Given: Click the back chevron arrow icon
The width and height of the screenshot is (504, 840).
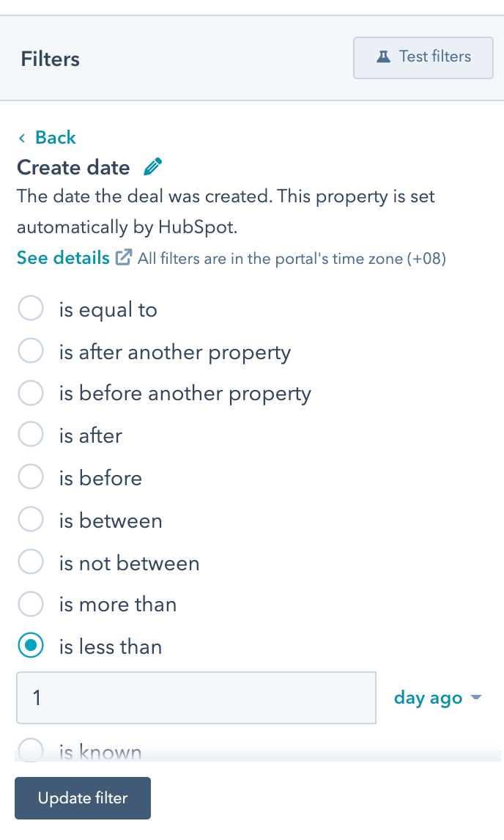Looking at the screenshot, I should click(22, 137).
